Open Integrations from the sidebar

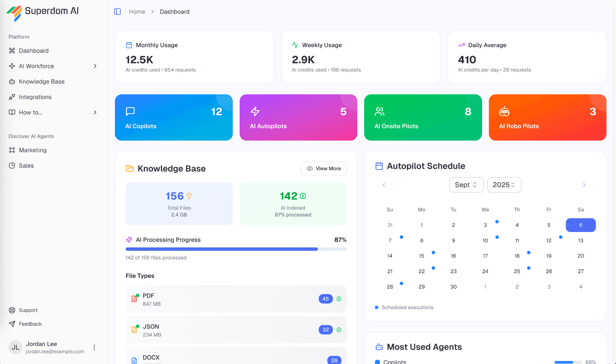click(x=35, y=97)
